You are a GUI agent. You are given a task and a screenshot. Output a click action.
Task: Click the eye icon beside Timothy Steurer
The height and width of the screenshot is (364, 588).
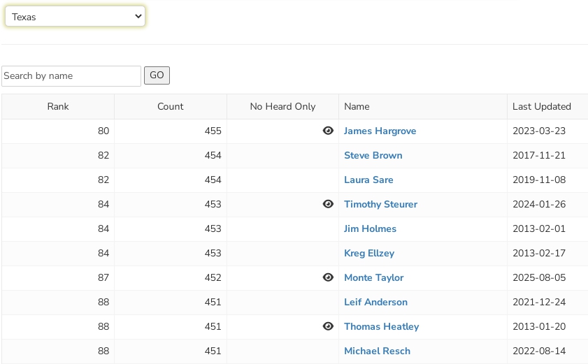328,204
